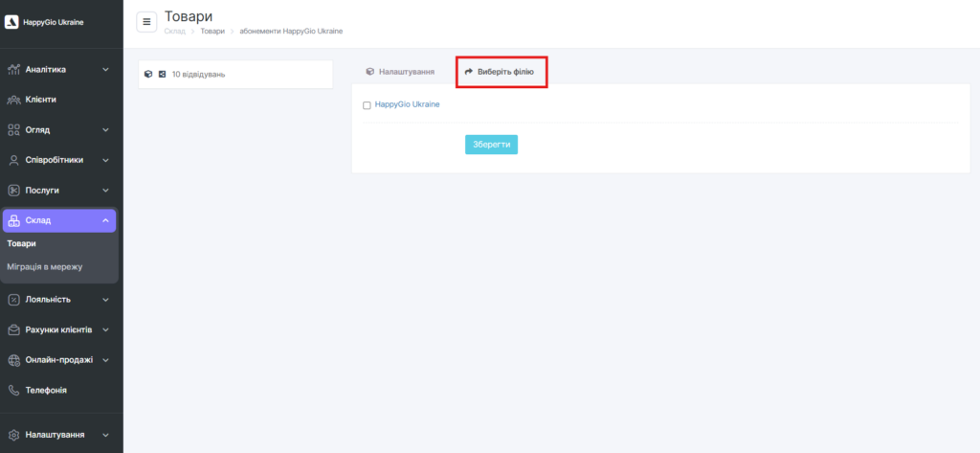The image size is (980, 453).
Task: Click the Налаштування gear icon in sidebar
Action: pyautogui.click(x=13, y=435)
